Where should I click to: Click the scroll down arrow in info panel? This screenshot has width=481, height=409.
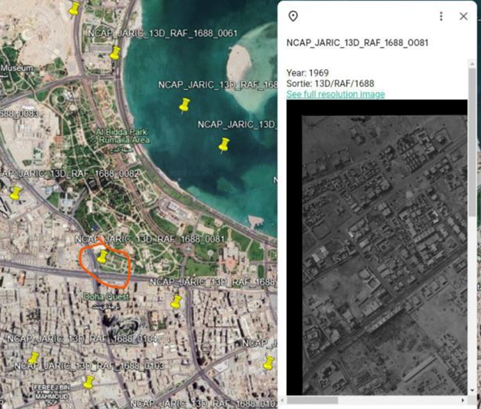[472, 390]
